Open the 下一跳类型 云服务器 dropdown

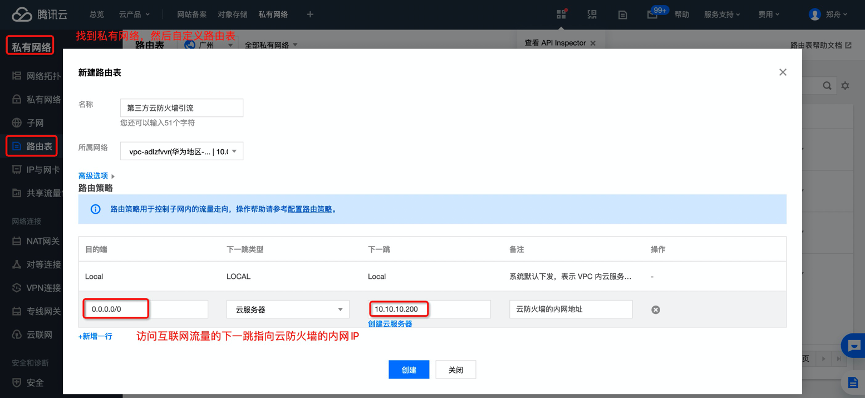click(287, 310)
